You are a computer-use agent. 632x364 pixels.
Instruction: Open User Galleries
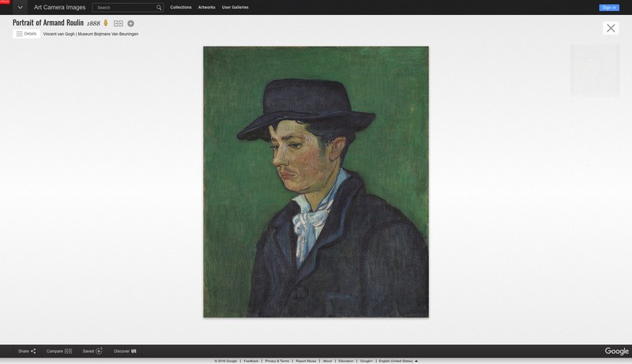235,7
